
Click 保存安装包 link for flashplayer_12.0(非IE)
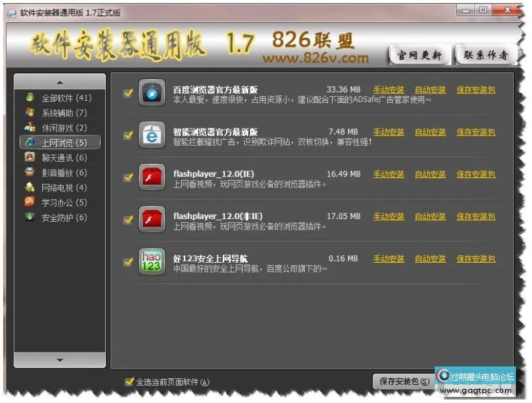(476, 216)
